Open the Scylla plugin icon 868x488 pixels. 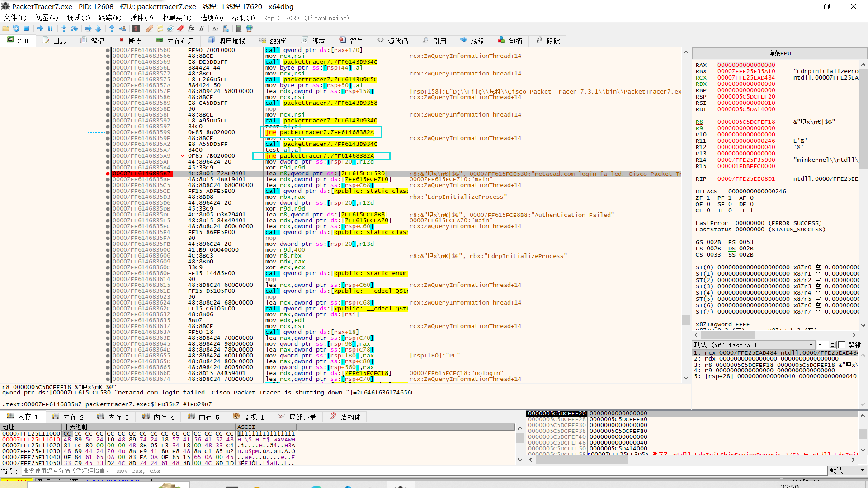click(x=136, y=28)
